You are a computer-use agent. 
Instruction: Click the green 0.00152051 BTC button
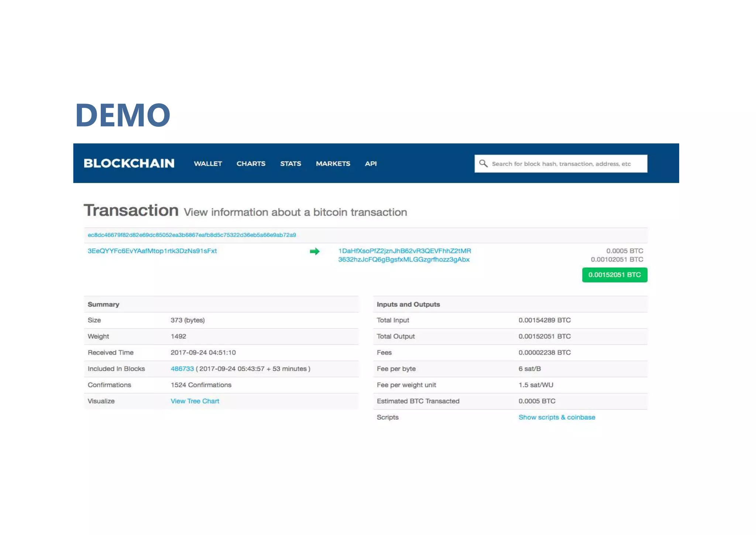point(615,275)
